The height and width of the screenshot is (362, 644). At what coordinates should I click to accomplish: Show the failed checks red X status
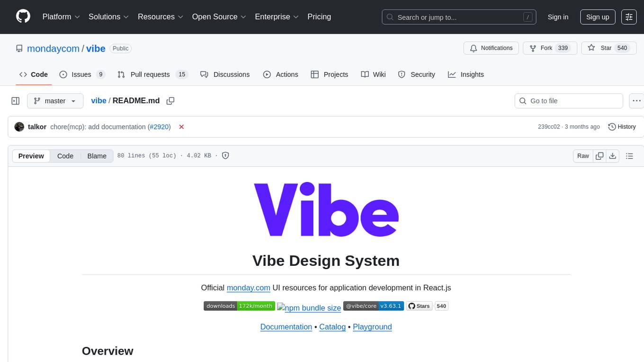point(181,127)
